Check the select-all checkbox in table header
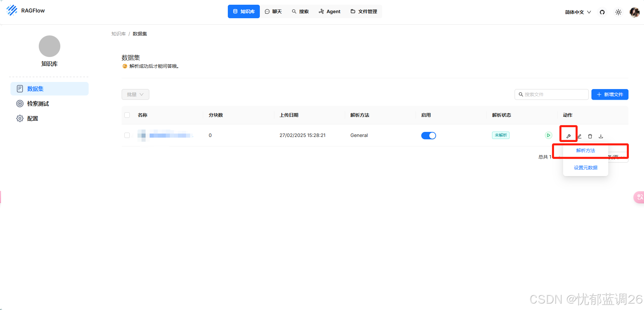The image size is (644, 310). [x=127, y=115]
